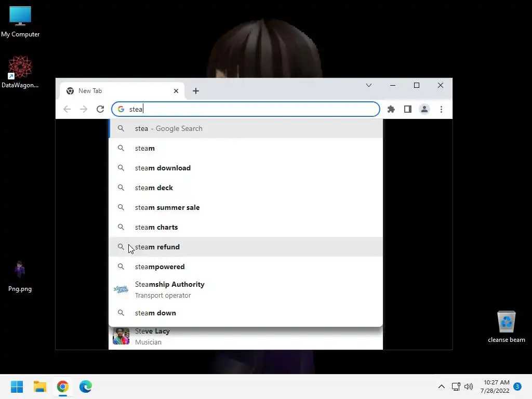Viewport: 532px width, 399px height.
Task: Launch Microsoft Edge from taskbar
Action: (x=86, y=387)
